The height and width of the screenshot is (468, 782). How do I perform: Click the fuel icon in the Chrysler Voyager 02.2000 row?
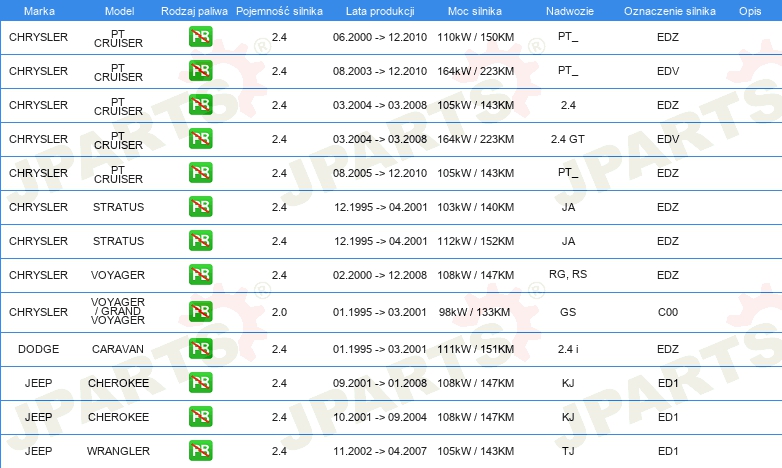coord(200,274)
